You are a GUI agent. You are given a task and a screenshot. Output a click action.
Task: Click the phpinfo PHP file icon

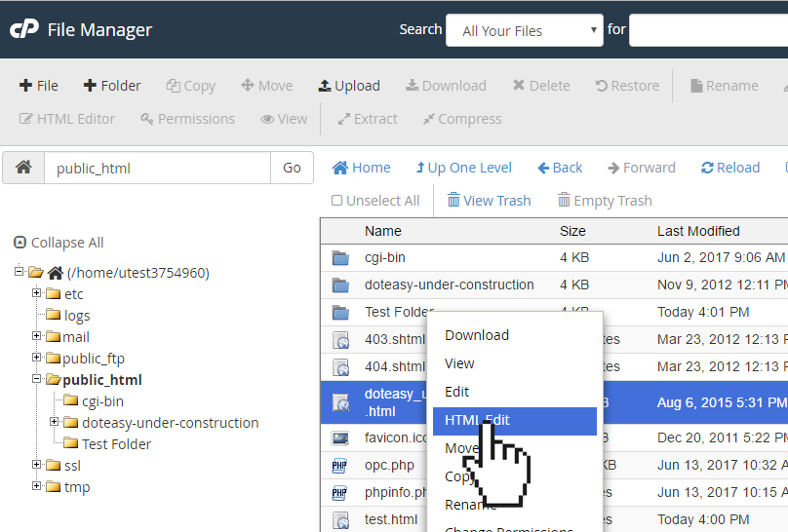click(339, 493)
